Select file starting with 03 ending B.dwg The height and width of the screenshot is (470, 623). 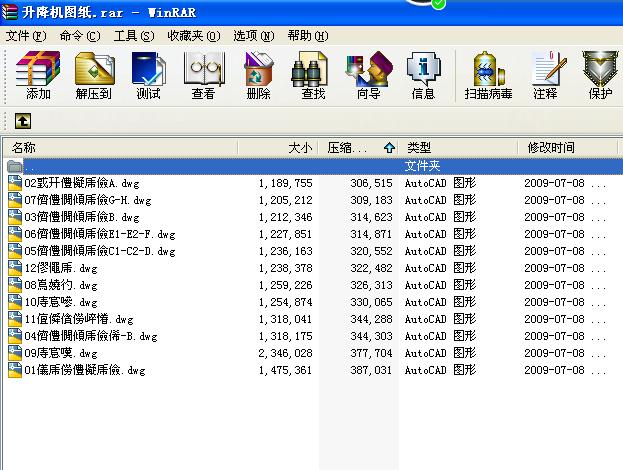[x=82, y=217]
